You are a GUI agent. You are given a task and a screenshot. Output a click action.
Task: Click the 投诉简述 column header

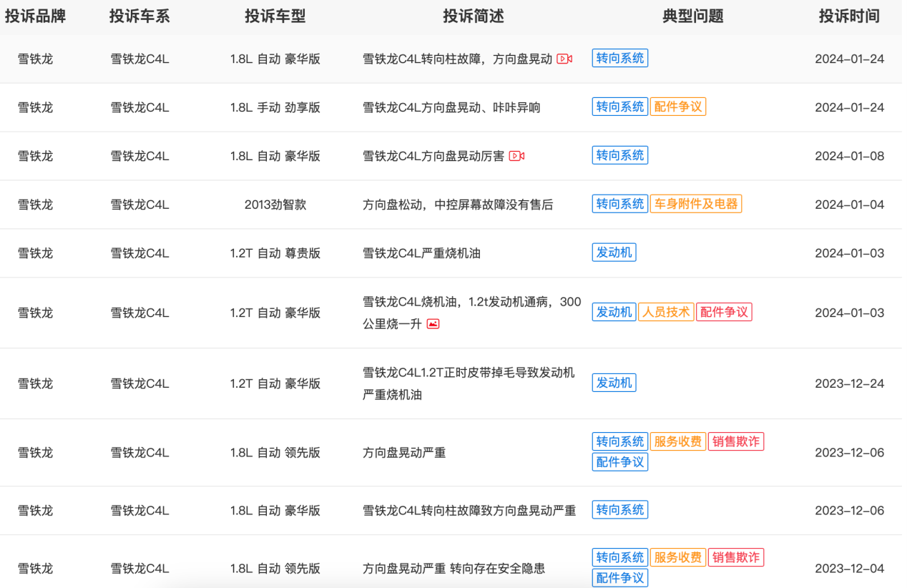[x=474, y=16]
